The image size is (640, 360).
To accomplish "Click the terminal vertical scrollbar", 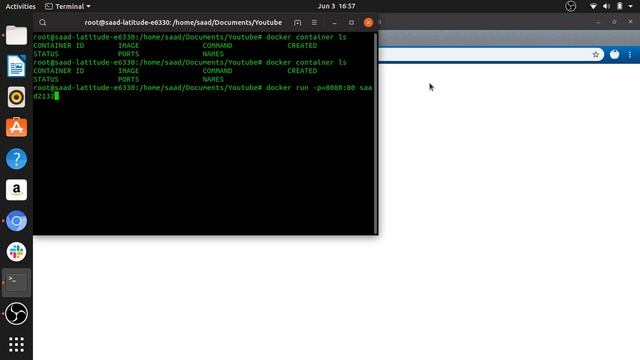I will (x=375, y=133).
